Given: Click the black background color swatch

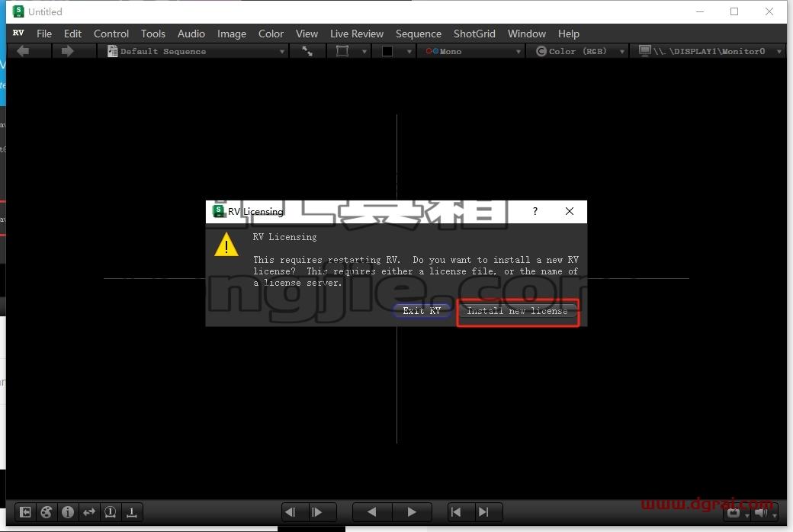Looking at the screenshot, I should (x=387, y=51).
